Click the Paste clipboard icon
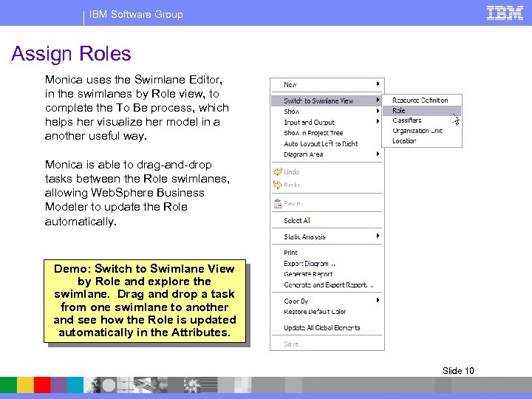Screen dimensions: 532x399 (x=278, y=203)
